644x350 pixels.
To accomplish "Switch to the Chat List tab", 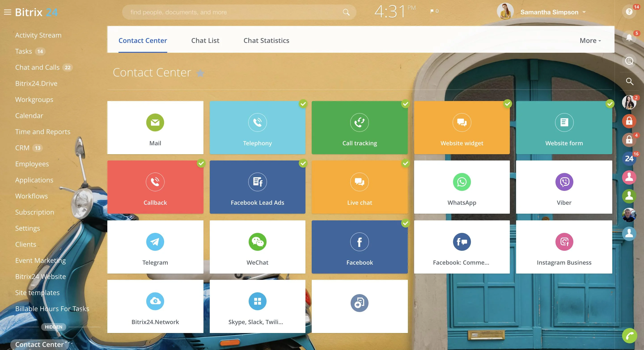I will [205, 40].
